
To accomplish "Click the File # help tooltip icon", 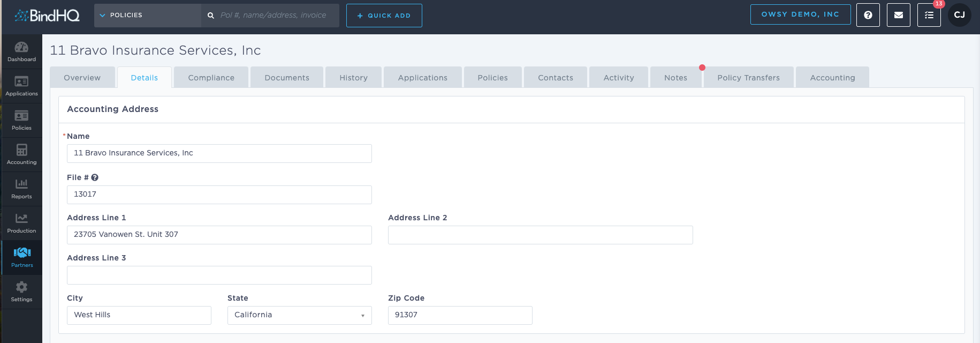I will (95, 177).
